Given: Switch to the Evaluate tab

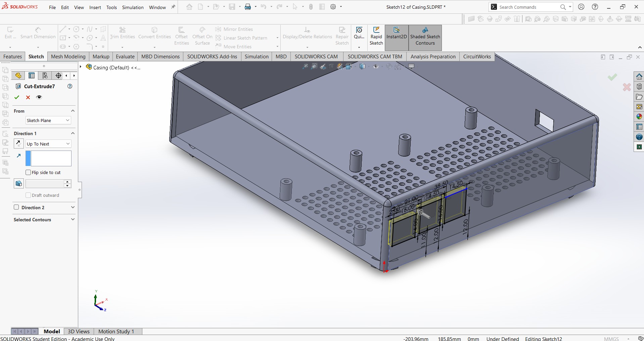Looking at the screenshot, I should [125, 56].
